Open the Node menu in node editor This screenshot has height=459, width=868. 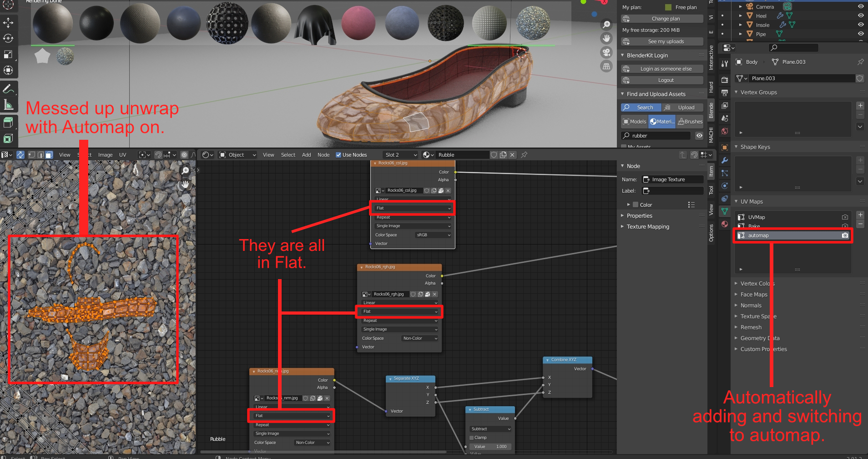pyautogui.click(x=323, y=155)
